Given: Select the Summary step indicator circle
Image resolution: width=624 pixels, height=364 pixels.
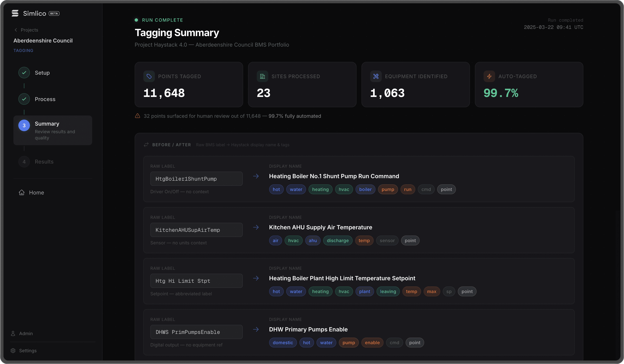Looking at the screenshot, I should (24, 126).
